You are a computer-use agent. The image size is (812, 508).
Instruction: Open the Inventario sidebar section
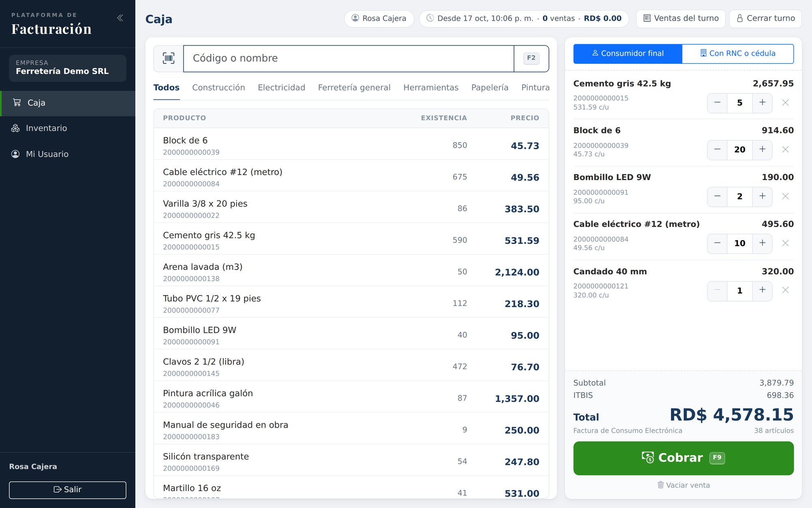pyautogui.click(x=67, y=128)
